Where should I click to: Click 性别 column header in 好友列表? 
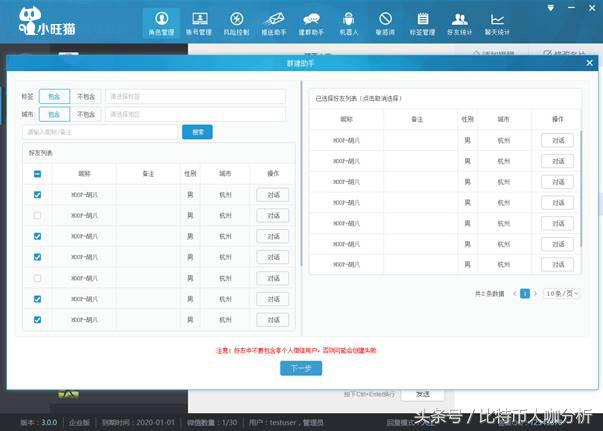[190, 174]
